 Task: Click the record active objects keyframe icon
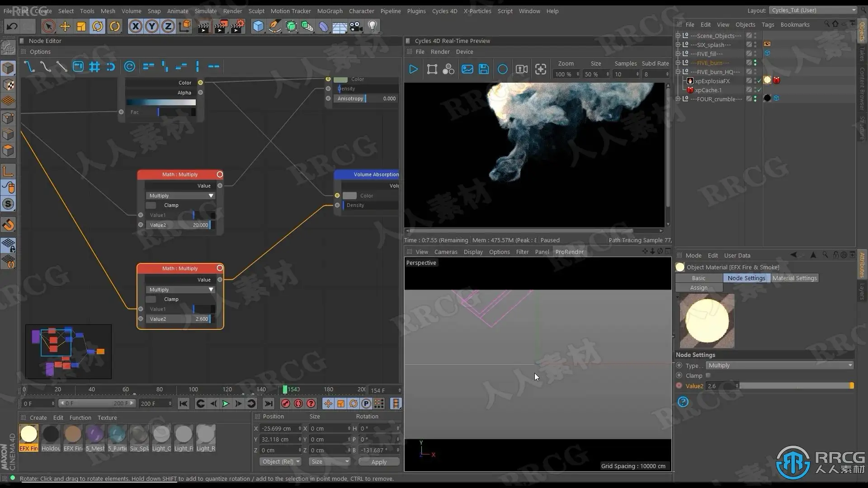(x=286, y=404)
